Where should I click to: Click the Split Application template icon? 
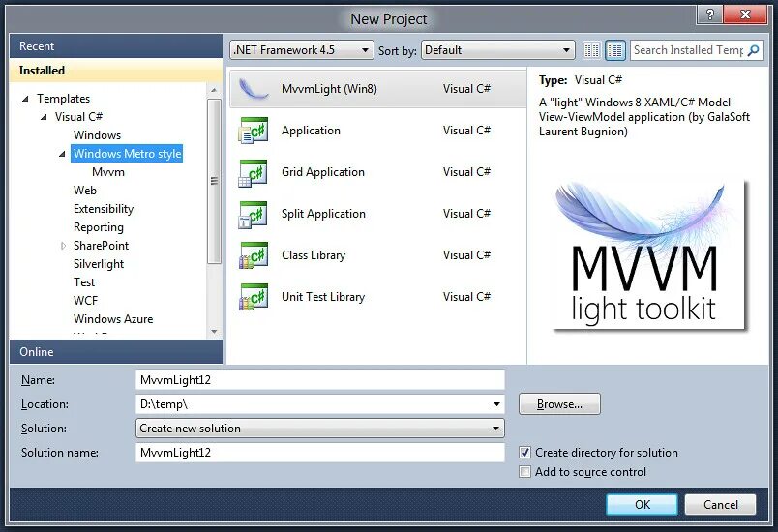pos(254,214)
